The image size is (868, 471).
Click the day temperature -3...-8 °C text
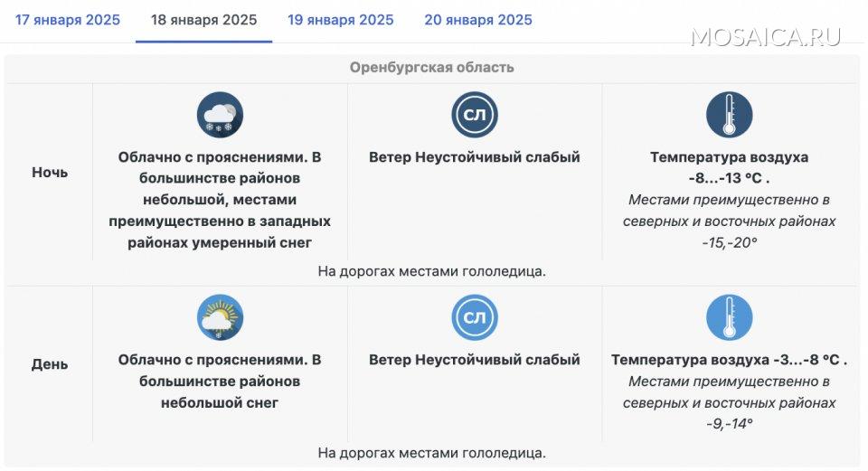[x=729, y=360]
